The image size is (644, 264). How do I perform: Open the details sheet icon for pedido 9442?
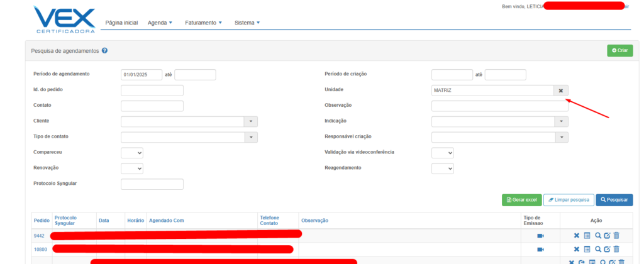586,236
